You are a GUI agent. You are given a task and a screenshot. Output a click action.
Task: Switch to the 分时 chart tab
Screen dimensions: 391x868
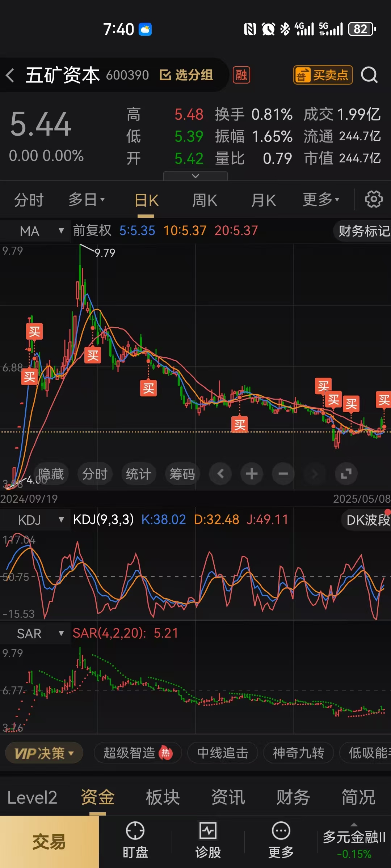coord(29,200)
